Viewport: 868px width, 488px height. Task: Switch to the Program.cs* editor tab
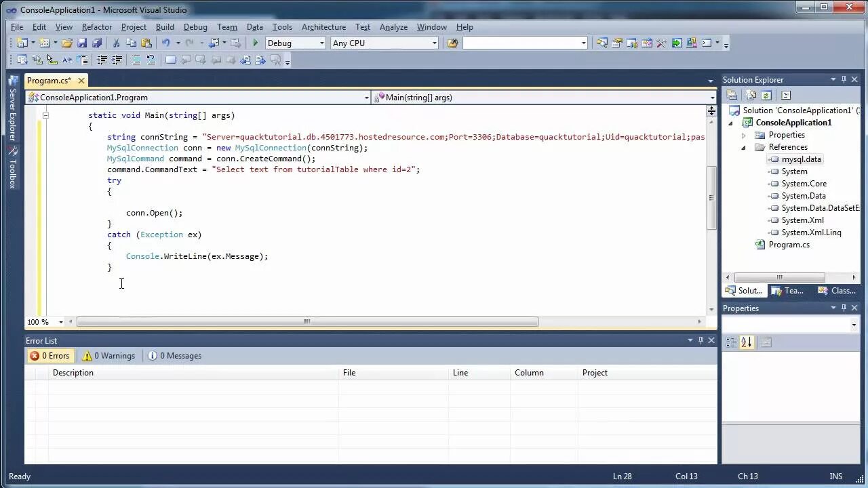pos(49,81)
